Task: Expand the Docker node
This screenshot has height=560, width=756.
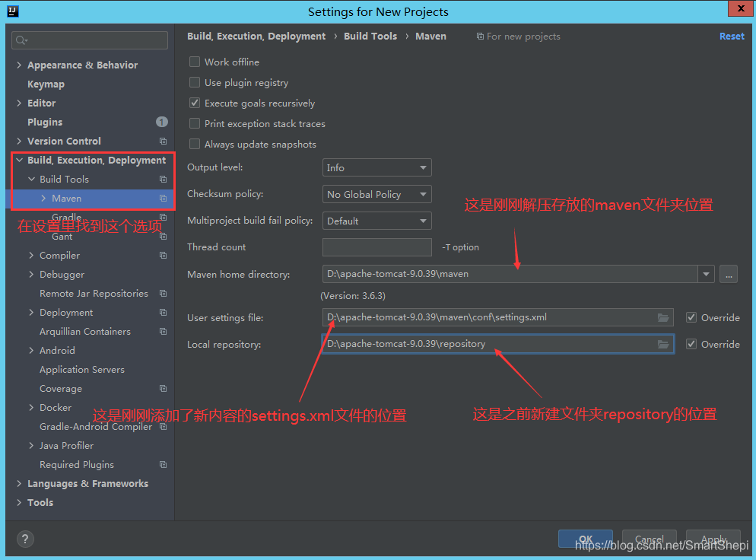Action: (31, 408)
